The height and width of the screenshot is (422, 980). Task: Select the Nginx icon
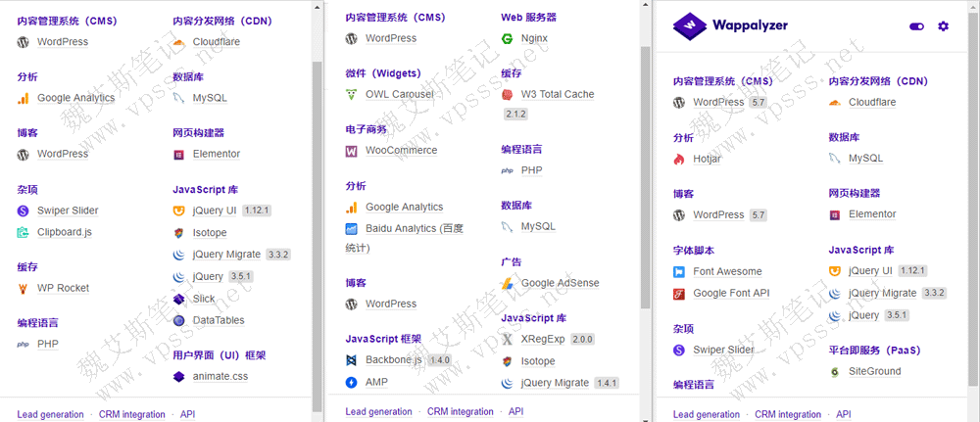pos(507,39)
